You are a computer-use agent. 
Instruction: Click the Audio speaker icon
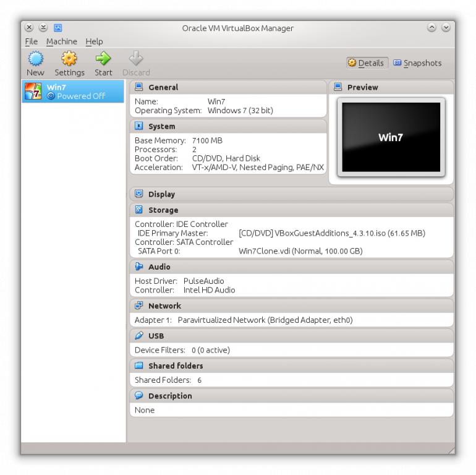139,267
